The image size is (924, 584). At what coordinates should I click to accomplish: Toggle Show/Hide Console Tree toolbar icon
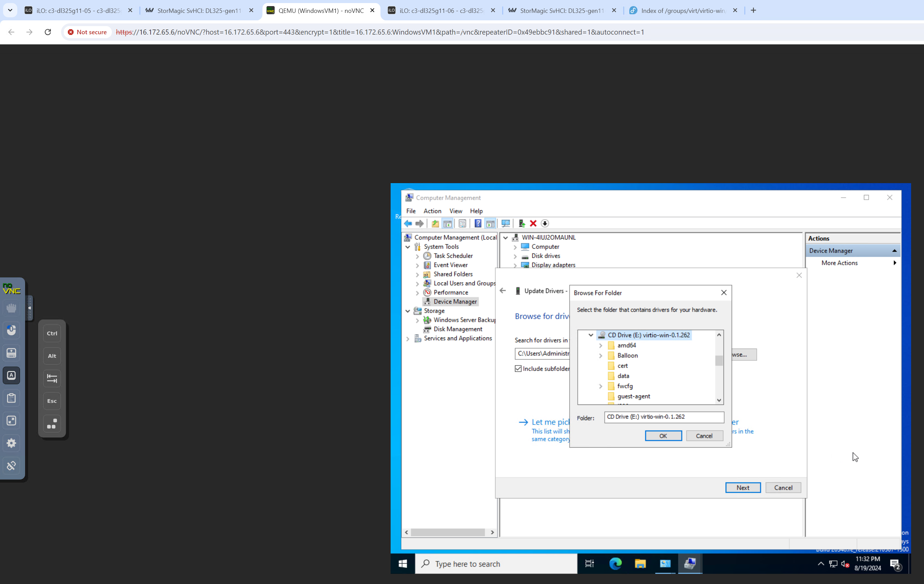pos(447,223)
